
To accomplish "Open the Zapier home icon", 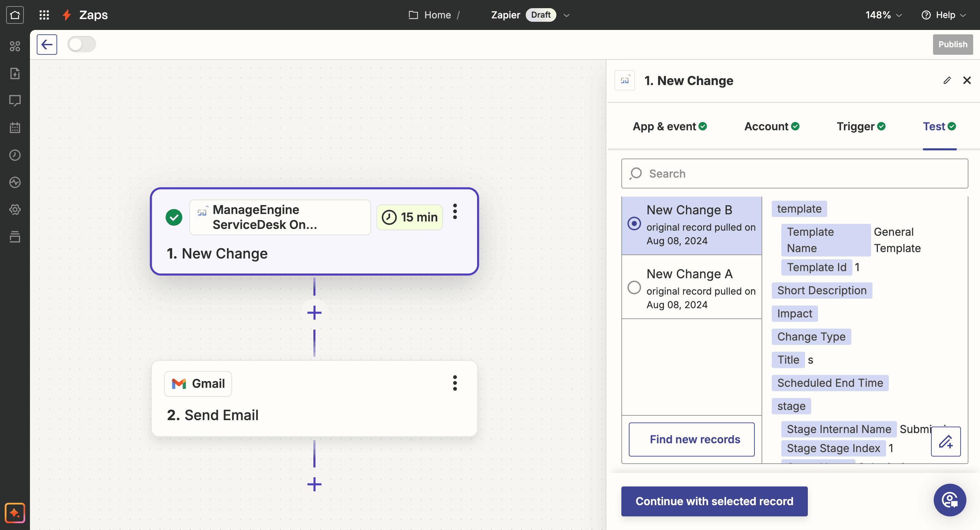I will click(x=15, y=15).
